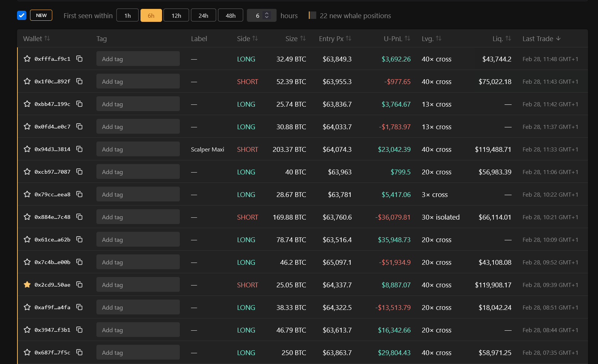This screenshot has height=364, width=598.
Task: Sort by Side column
Action: point(255,39)
